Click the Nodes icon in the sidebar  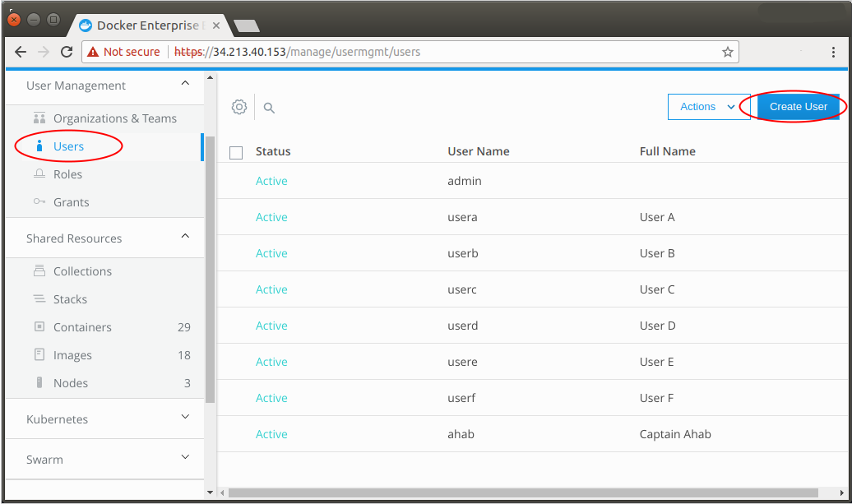click(39, 383)
